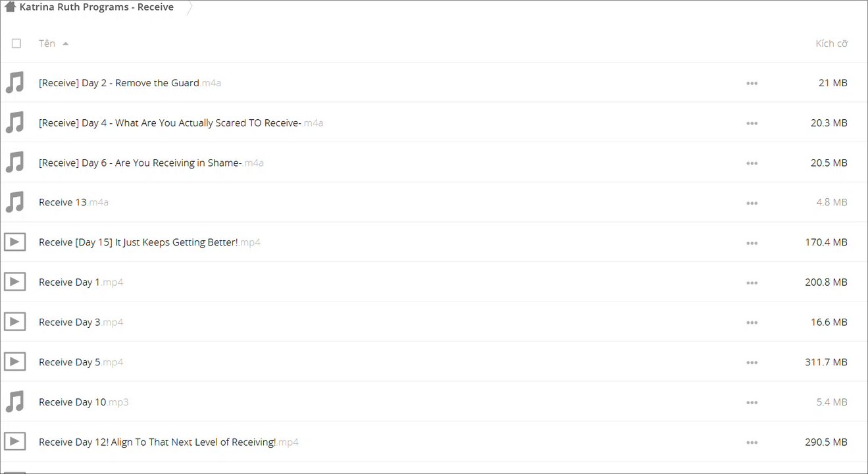Click the music icon for Receive Day 10
Image resolution: width=868 pixels, height=474 pixels.
[14, 402]
